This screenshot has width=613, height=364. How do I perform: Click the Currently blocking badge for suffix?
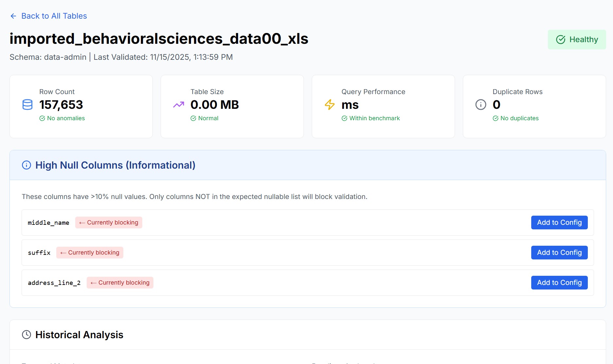(x=90, y=252)
